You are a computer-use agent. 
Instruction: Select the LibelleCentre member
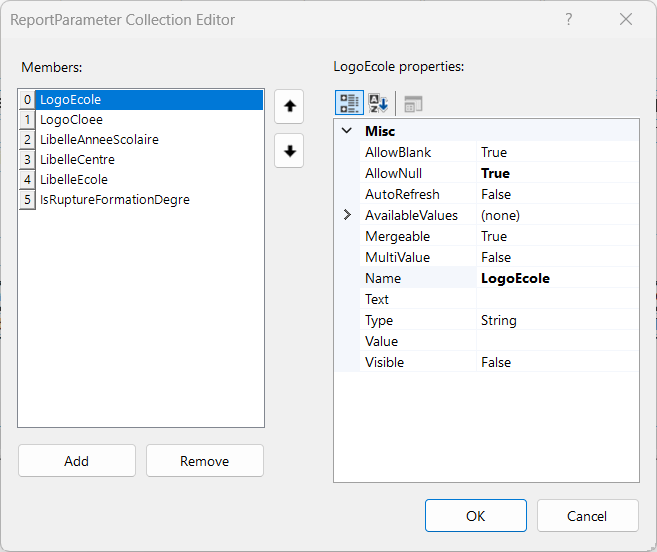point(77,160)
